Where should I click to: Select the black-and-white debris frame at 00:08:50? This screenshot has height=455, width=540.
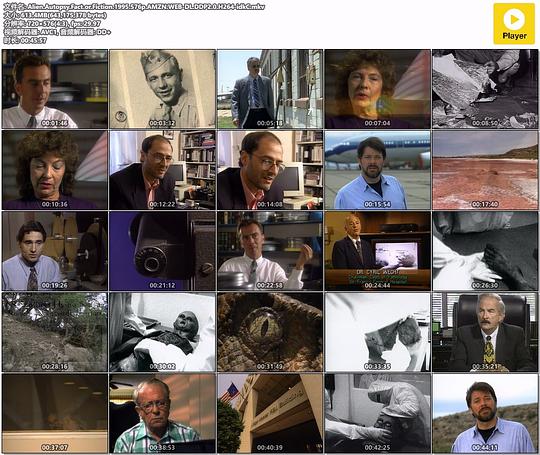pyautogui.click(x=485, y=89)
